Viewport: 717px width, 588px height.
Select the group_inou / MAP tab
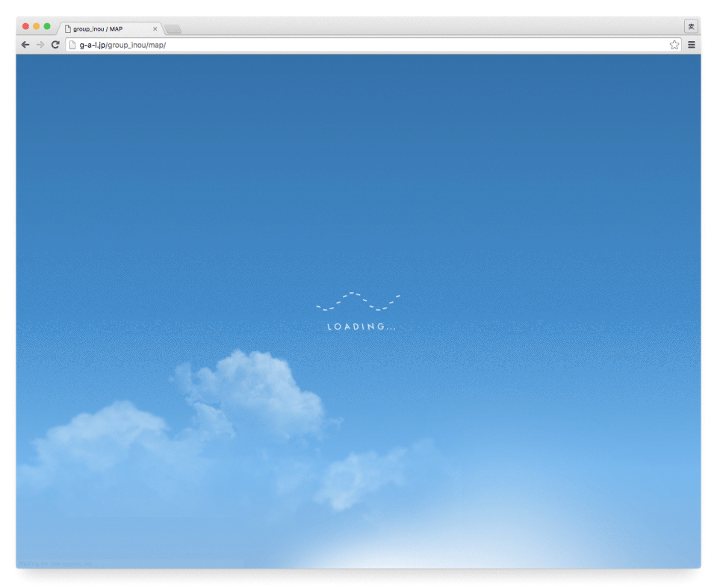click(x=111, y=29)
